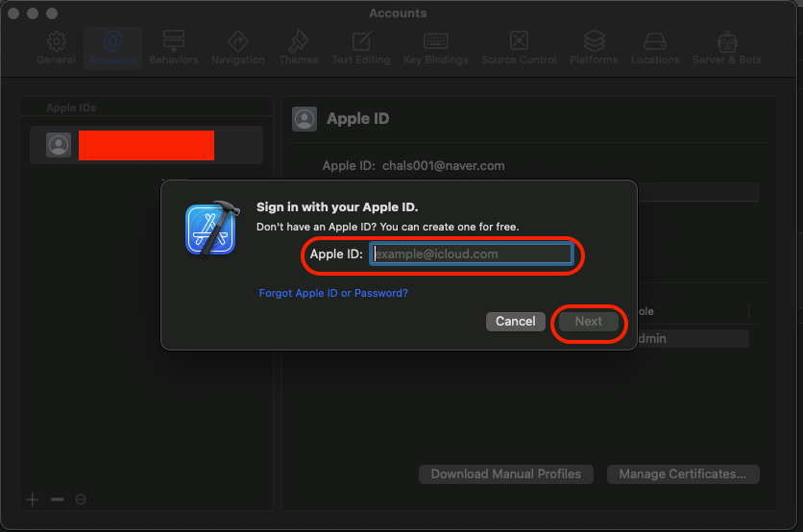Click the Xcode hammer icon in dialog
The width and height of the screenshot is (803, 532).
(x=212, y=229)
